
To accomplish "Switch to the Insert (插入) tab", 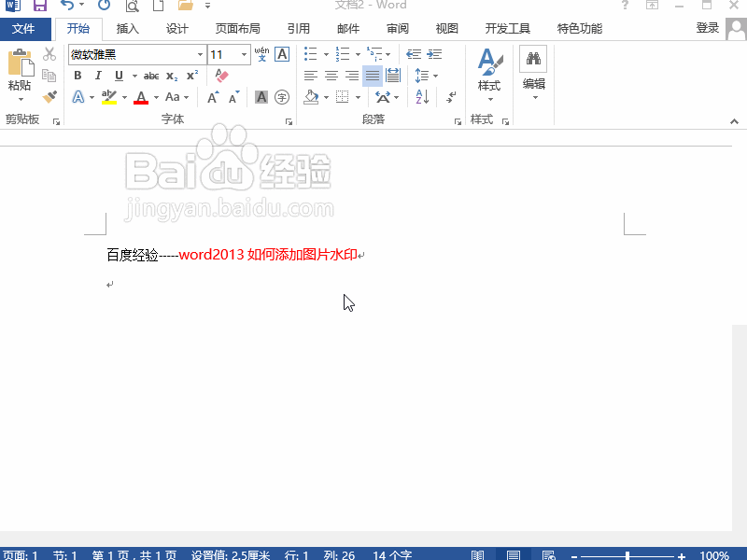I will [128, 29].
